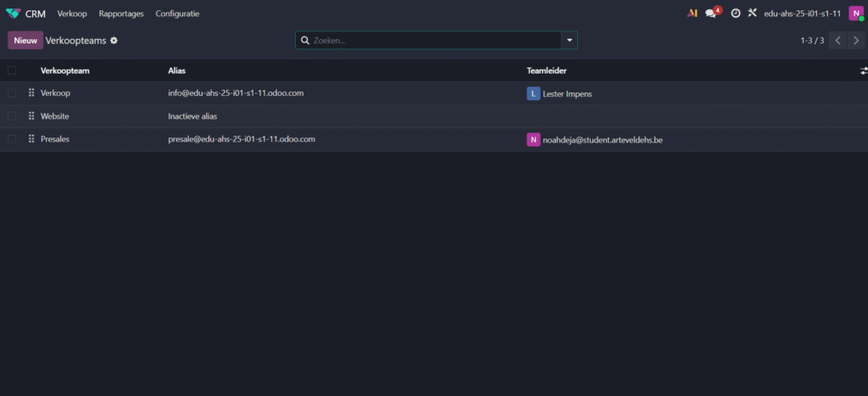Click into the Zoeken search field
868x396 pixels.
(432, 41)
